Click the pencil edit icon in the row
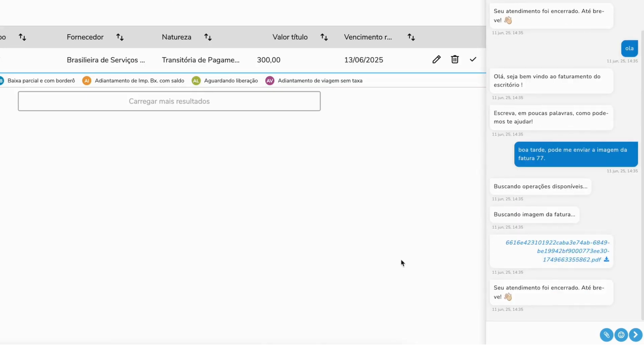The width and height of the screenshot is (644, 346). tap(437, 60)
